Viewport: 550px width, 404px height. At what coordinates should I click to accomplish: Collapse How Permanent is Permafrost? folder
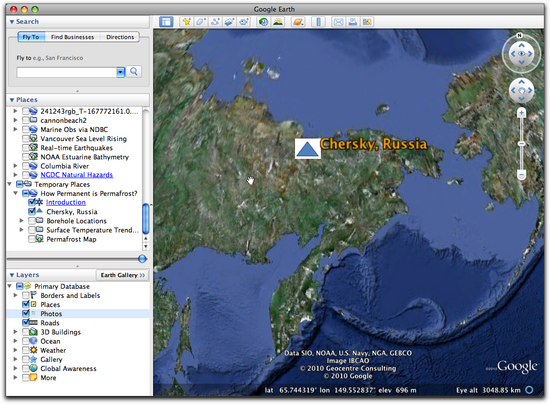tap(15, 193)
